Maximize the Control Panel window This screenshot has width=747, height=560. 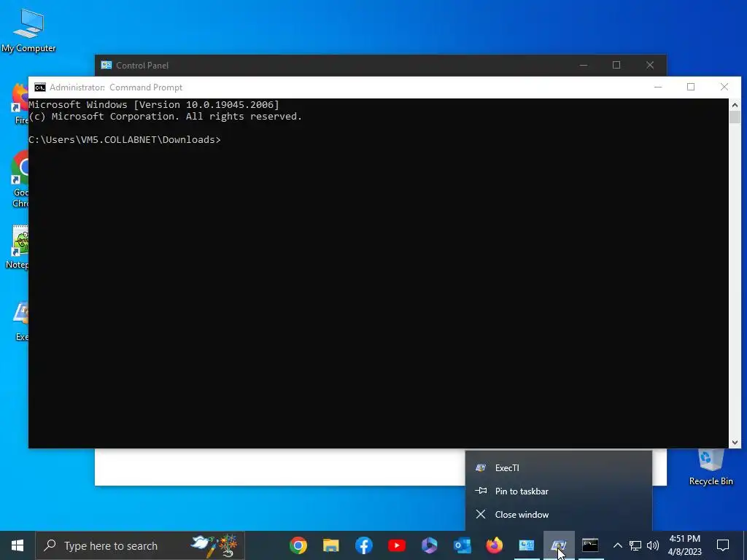[x=616, y=65]
